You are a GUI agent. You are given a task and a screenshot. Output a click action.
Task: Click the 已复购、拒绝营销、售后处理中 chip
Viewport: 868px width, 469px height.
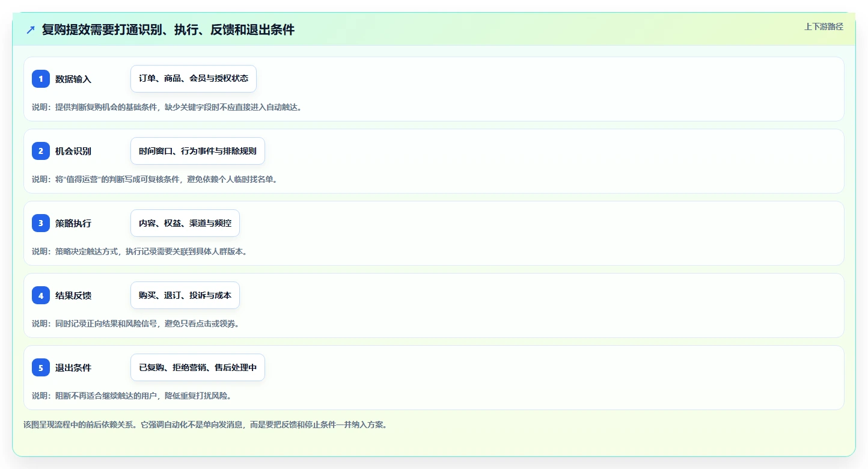198,367
